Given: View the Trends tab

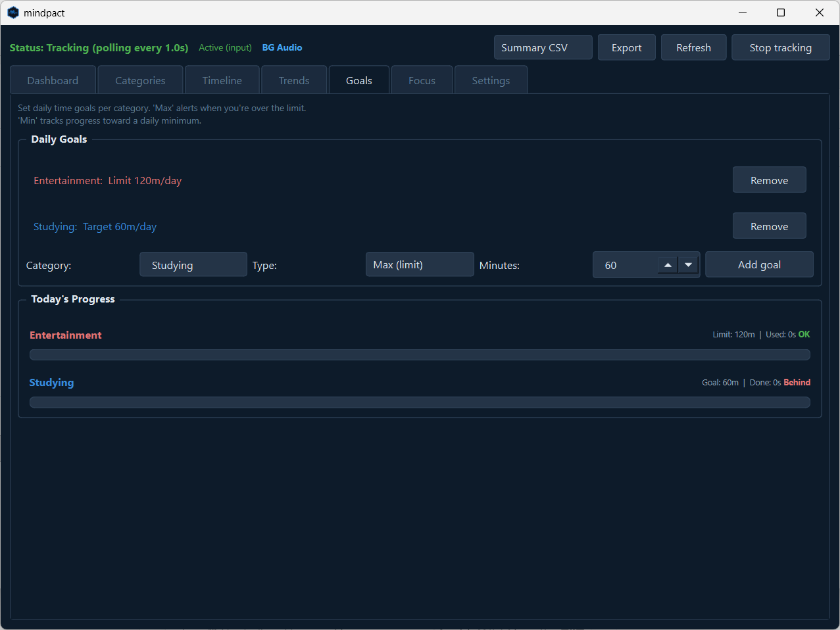Looking at the screenshot, I should (293, 80).
